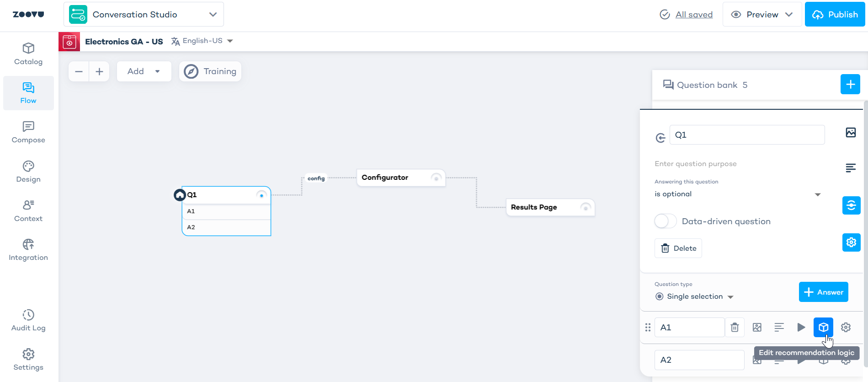Edit the A1 answer text field
Image resolution: width=868 pixels, height=382 pixels.
(x=689, y=328)
